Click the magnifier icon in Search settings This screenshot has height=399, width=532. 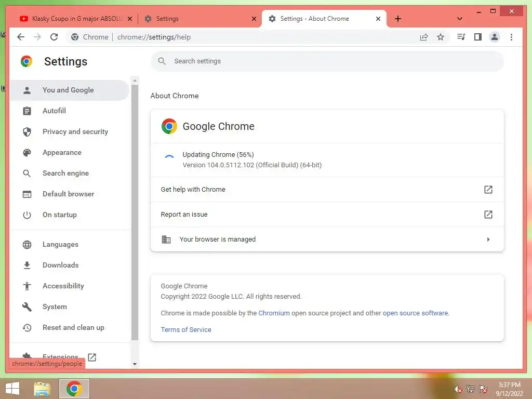pos(162,61)
